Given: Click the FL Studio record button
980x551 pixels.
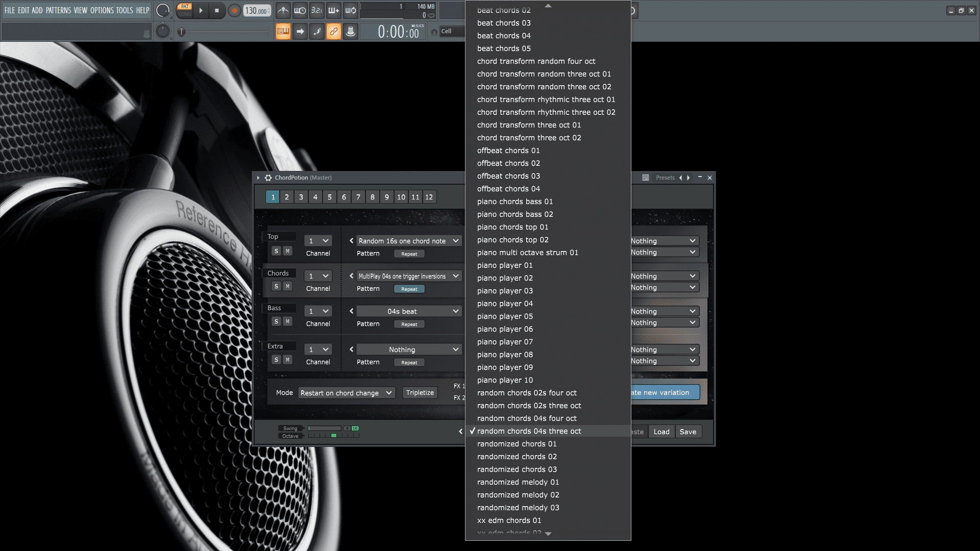Looking at the screenshot, I should (x=234, y=11).
